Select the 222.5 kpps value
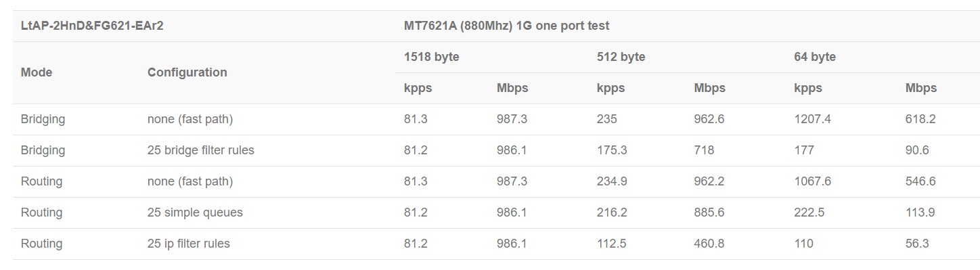 click(x=809, y=212)
